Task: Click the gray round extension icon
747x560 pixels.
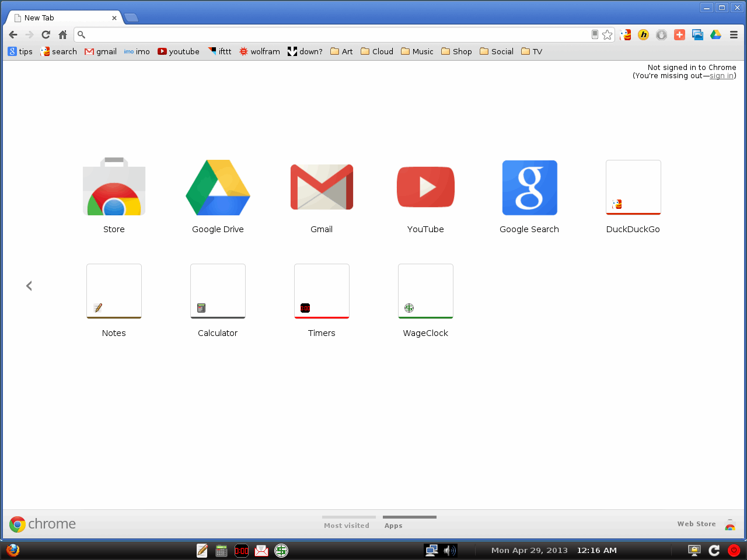Action: [x=661, y=35]
